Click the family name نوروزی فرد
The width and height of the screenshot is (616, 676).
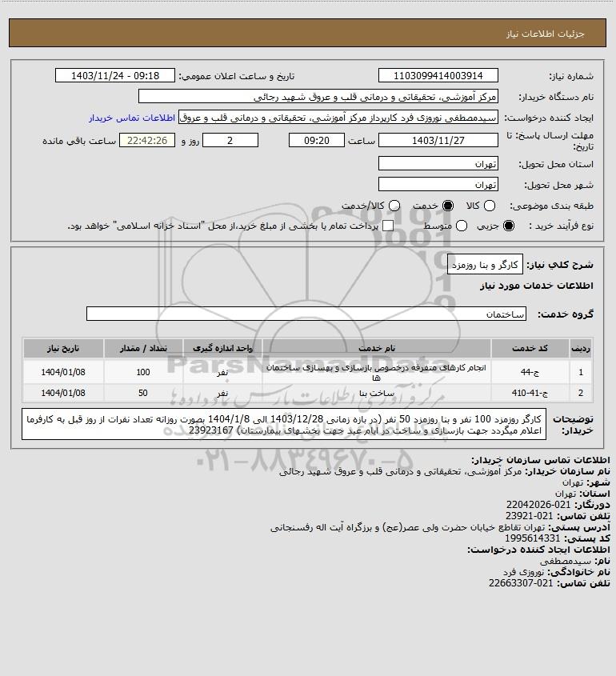[524, 572]
